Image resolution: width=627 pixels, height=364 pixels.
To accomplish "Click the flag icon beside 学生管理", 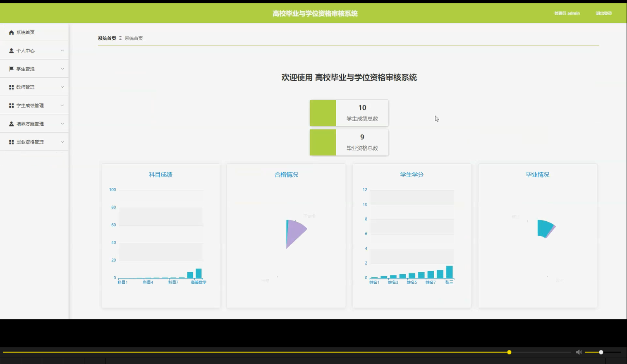I will click(12, 69).
